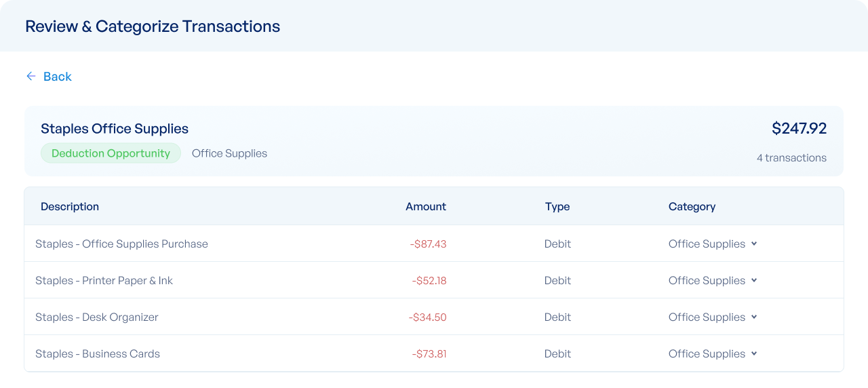Click the 4 transactions count label
868x388 pixels.
[x=791, y=158]
